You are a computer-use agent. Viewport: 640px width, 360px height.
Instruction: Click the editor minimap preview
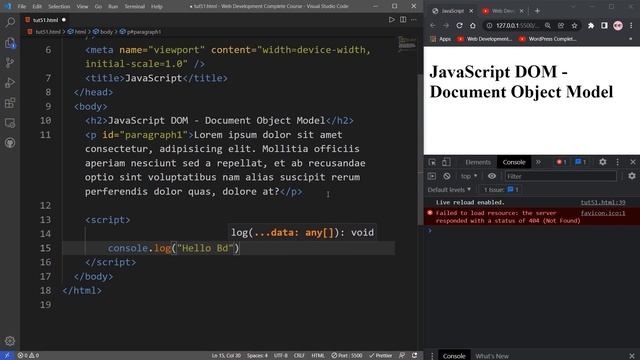point(407,44)
